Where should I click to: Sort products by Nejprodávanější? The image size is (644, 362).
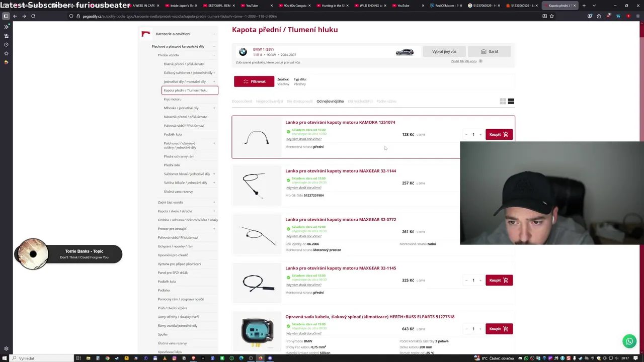pos(269,101)
